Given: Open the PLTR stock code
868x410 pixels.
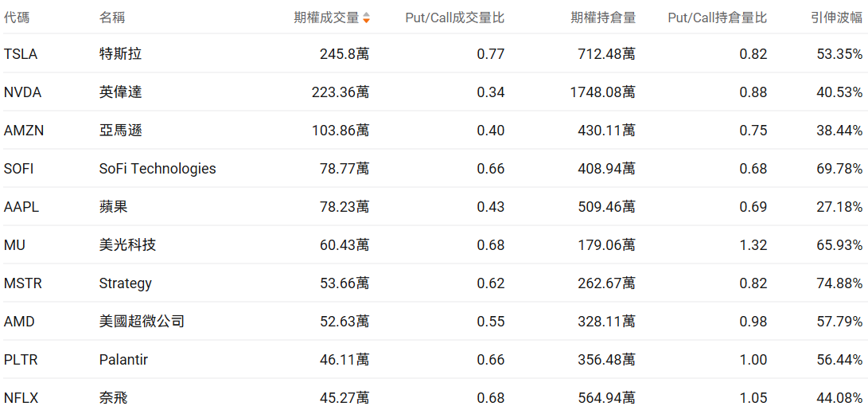Looking at the screenshot, I should click(x=21, y=360).
